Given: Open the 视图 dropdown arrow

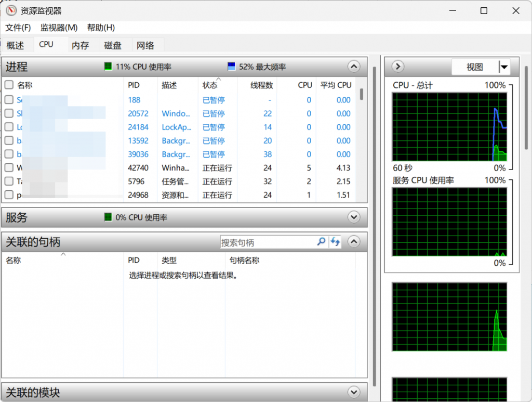Looking at the screenshot, I should [x=504, y=67].
